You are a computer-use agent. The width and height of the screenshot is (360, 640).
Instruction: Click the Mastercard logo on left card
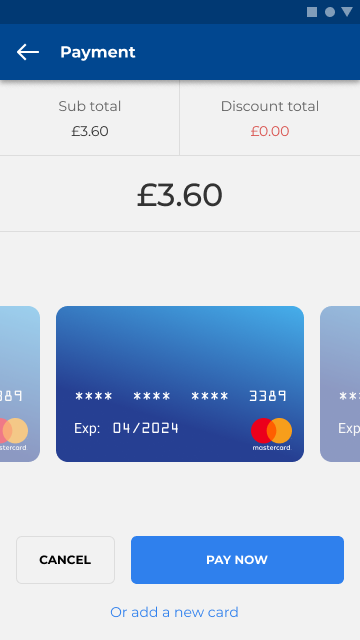[x=13, y=434]
